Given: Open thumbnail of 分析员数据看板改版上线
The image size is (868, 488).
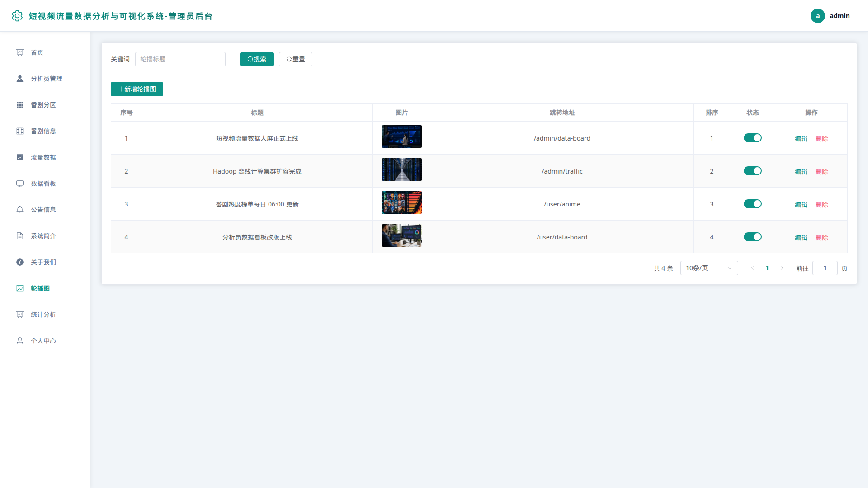Looking at the screenshot, I should [x=401, y=235].
